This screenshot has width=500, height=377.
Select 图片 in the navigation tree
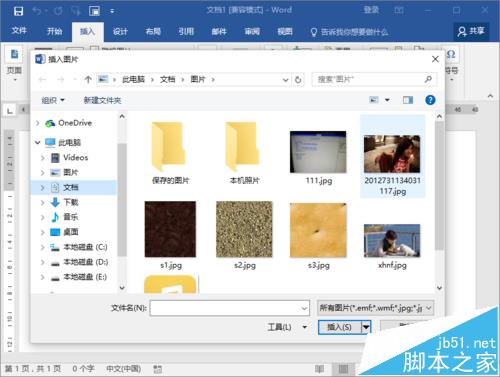pyautogui.click(x=71, y=172)
